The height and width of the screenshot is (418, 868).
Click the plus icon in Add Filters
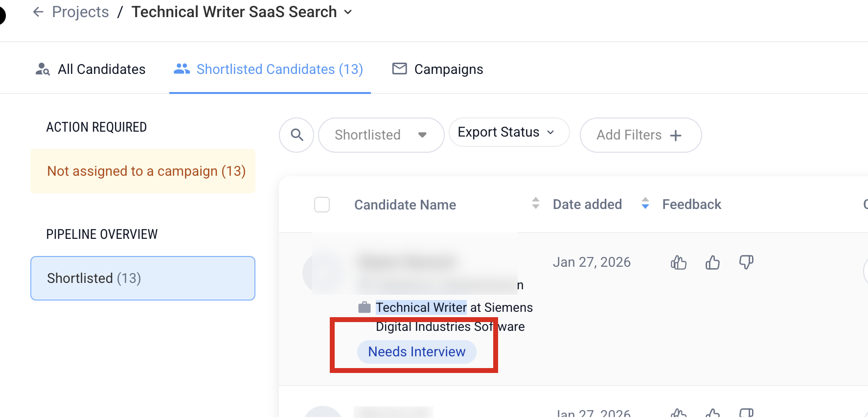[676, 135]
